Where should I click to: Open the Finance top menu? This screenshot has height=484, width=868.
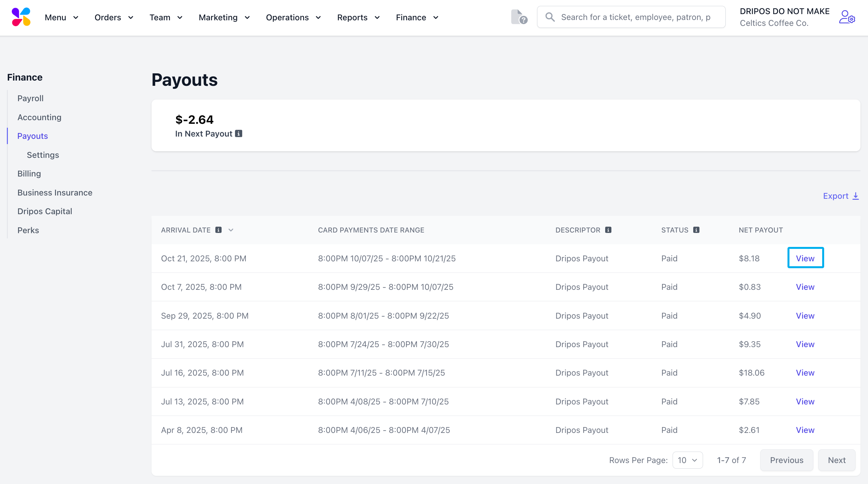(417, 17)
